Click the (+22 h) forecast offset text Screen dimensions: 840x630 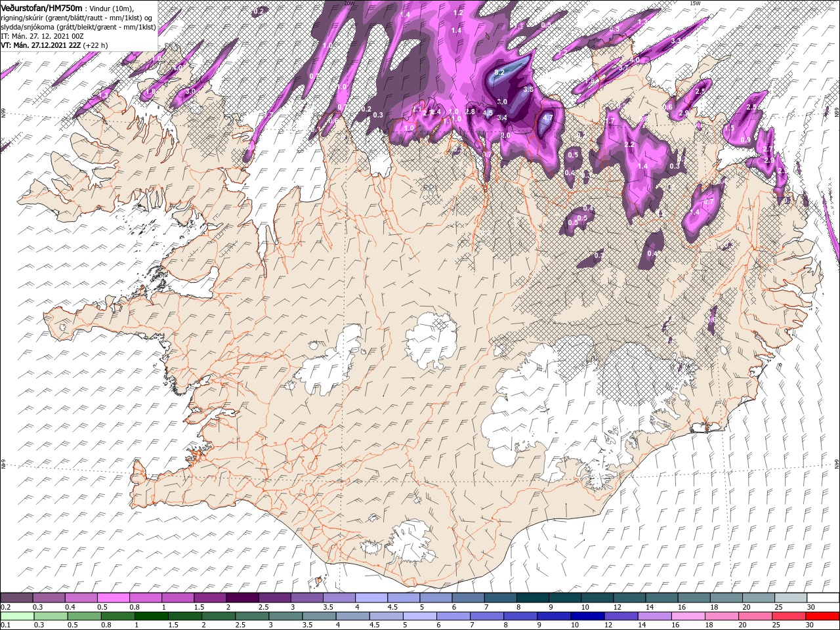(x=96, y=45)
